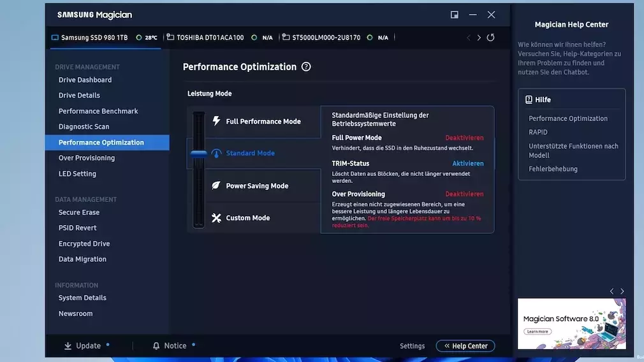644x362 pixels.
Task: Open RAPID help topic link
Action: click(538, 133)
